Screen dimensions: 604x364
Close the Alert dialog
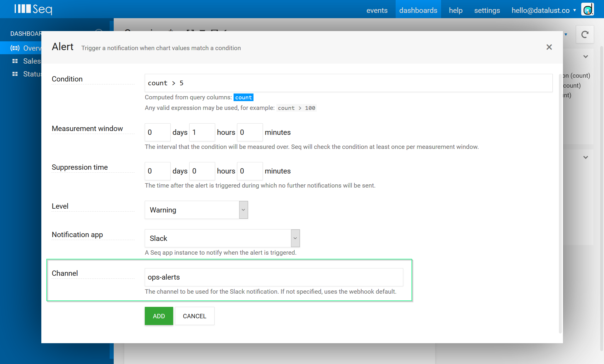click(549, 47)
